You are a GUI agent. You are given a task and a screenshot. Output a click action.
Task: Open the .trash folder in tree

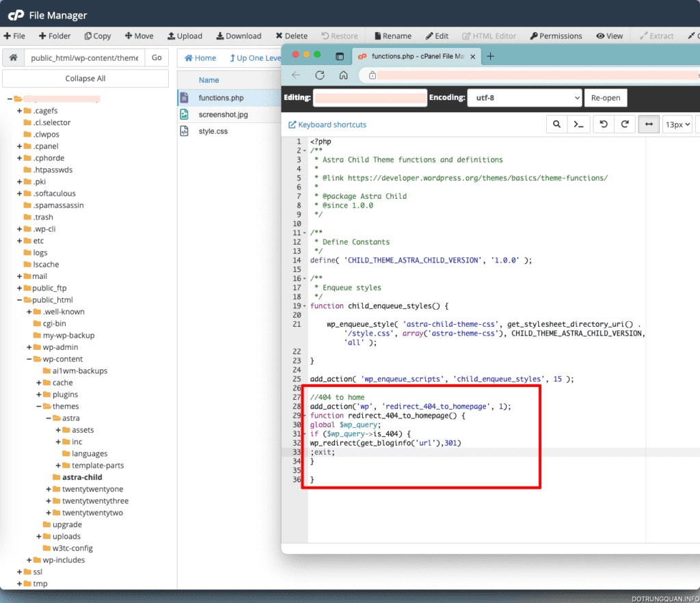(x=43, y=217)
